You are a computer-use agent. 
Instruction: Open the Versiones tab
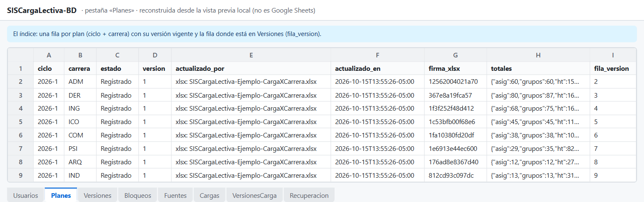[x=97, y=195]
